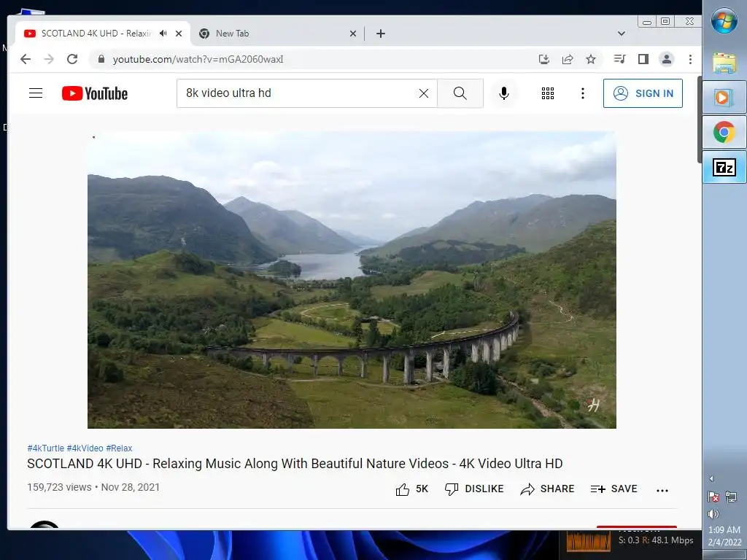Open the #4kTurtle hashtag

coord(46,448)
